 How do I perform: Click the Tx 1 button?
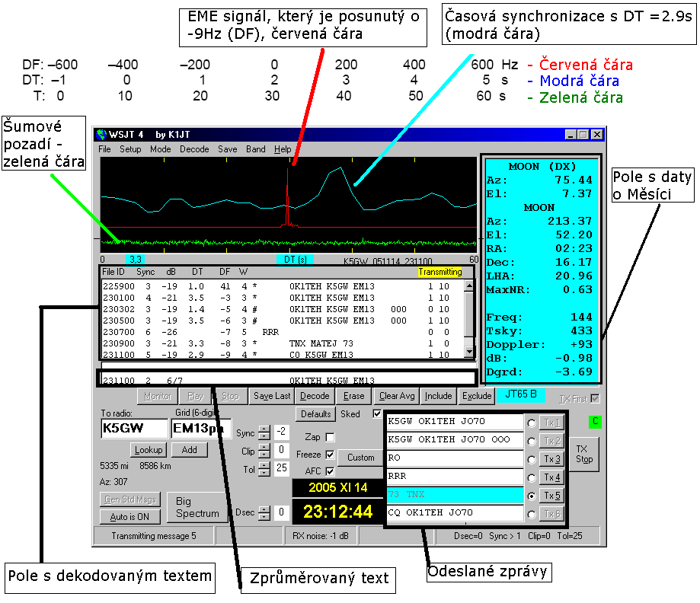[551, 423]
